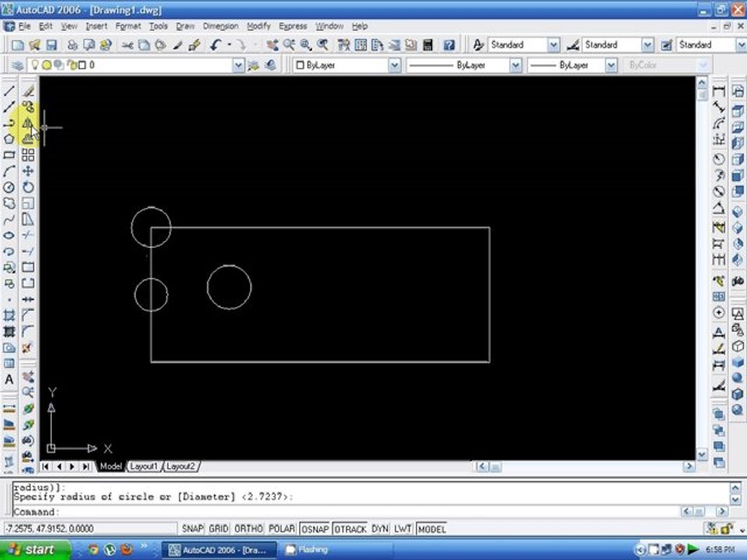Viewport: 747px width, 560px height.
Task: Toggle SNAP mode in status bar
Action: pos(192,529)
